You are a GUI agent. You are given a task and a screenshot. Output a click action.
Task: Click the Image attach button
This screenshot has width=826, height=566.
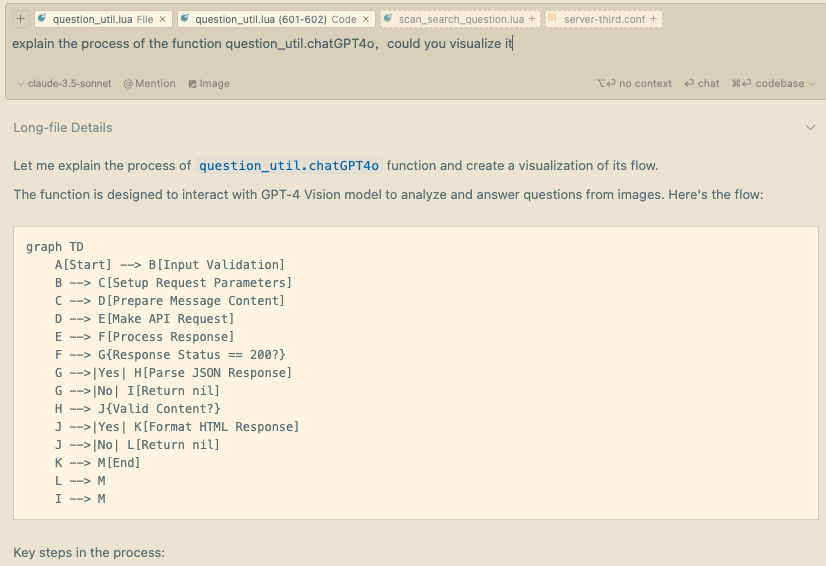[x=208, y=84]
